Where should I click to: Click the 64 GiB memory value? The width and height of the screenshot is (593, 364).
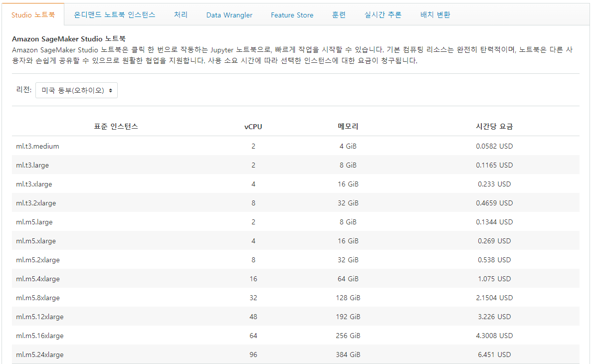pos(348,279)
